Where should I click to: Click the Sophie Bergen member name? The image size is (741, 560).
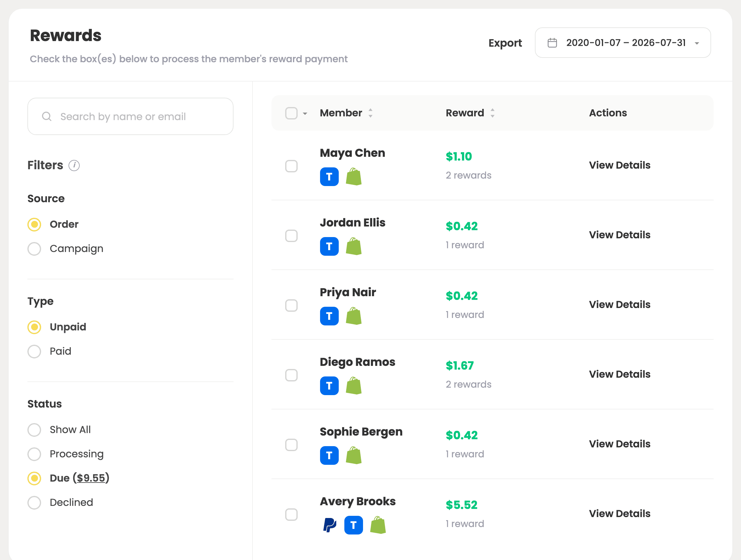click(x=361, y=432)
